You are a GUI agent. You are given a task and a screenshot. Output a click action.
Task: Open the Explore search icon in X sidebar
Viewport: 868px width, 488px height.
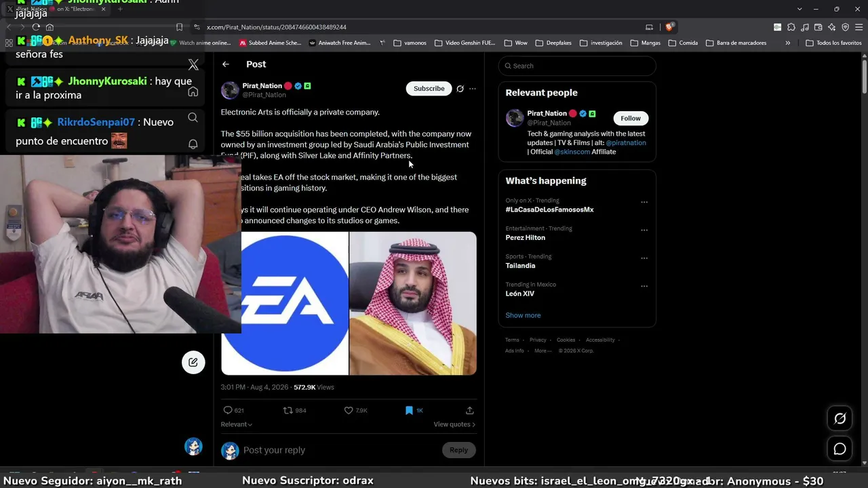coord(193,118)
